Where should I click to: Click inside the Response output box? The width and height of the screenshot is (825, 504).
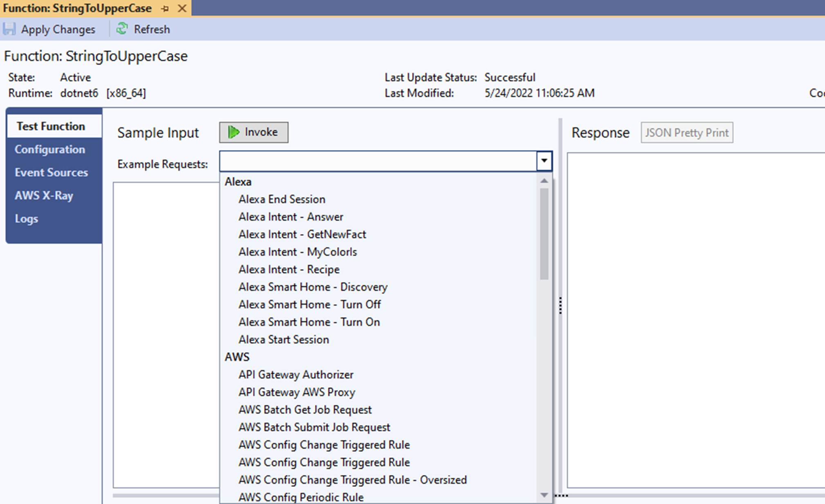point(696,320)
